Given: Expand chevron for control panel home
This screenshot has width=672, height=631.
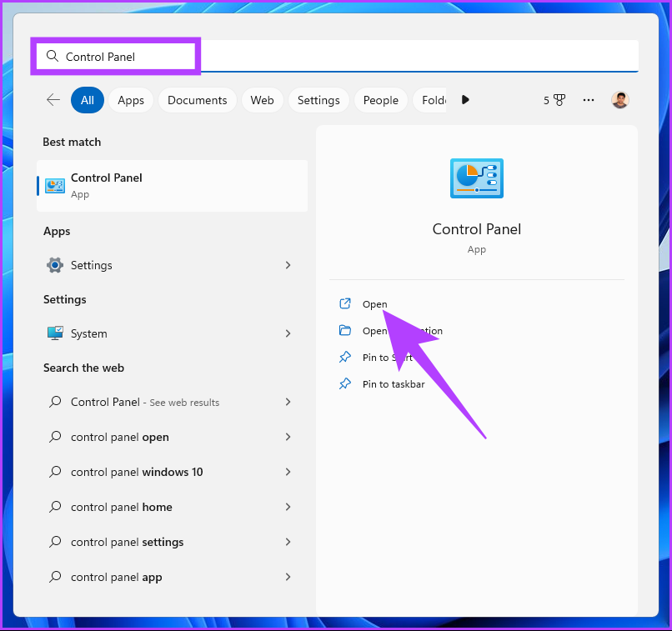Looking at the screenshot, I should point(288,507).
